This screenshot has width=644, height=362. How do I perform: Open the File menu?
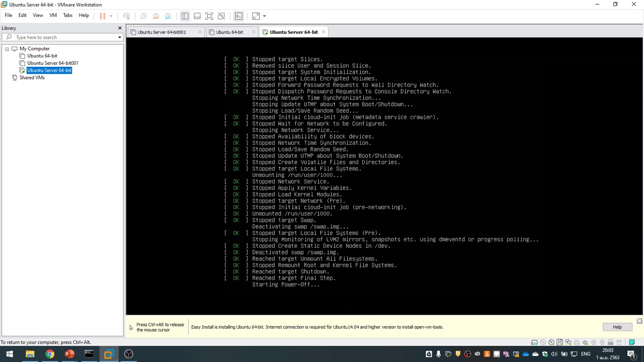(x=9, y=16)
